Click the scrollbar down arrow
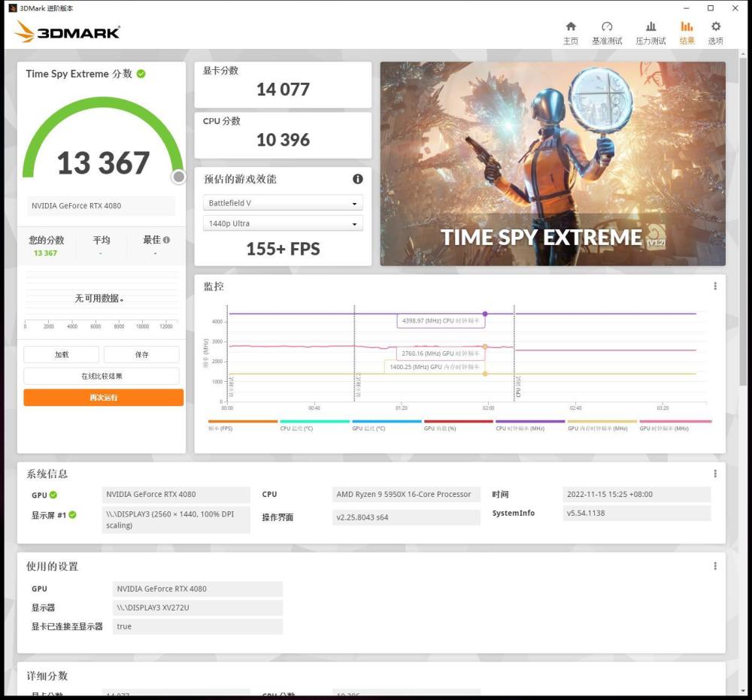Image resolution: width=752 pixels, height=700 pixels. coord(743,691)
